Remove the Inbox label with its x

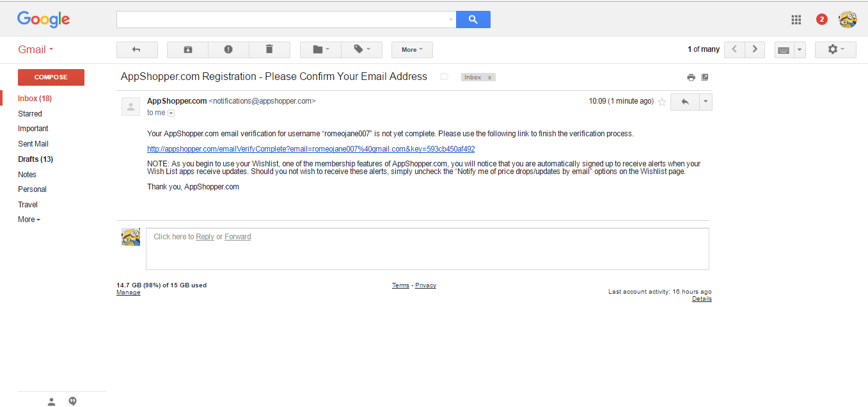[489, 77]
